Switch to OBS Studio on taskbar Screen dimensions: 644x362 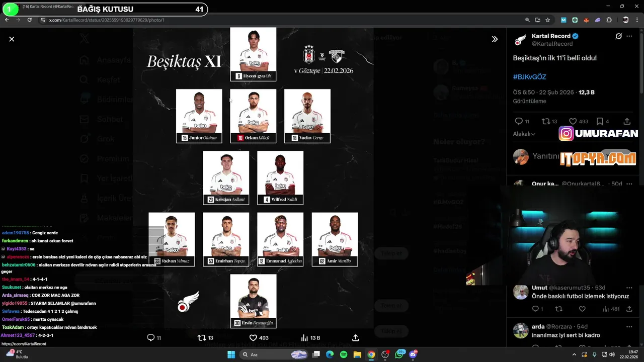point(385,354)
